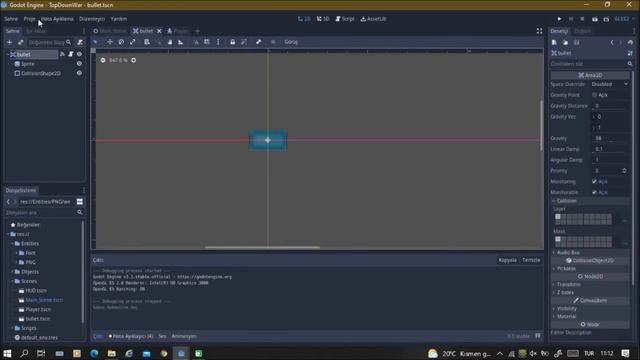Viewport: 640px width, 360px height.
Task: Click the instance child scene link icon
Action: 20,42
